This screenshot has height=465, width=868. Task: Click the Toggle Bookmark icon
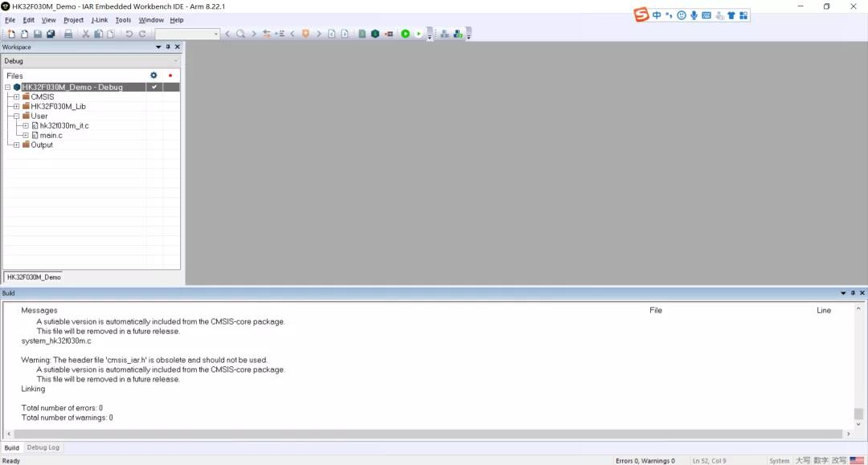click(305, 34)
